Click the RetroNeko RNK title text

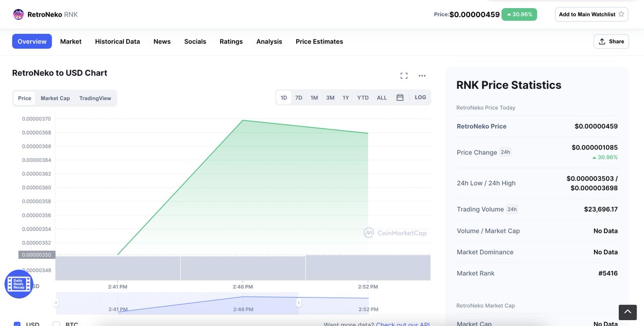point(53,14)
